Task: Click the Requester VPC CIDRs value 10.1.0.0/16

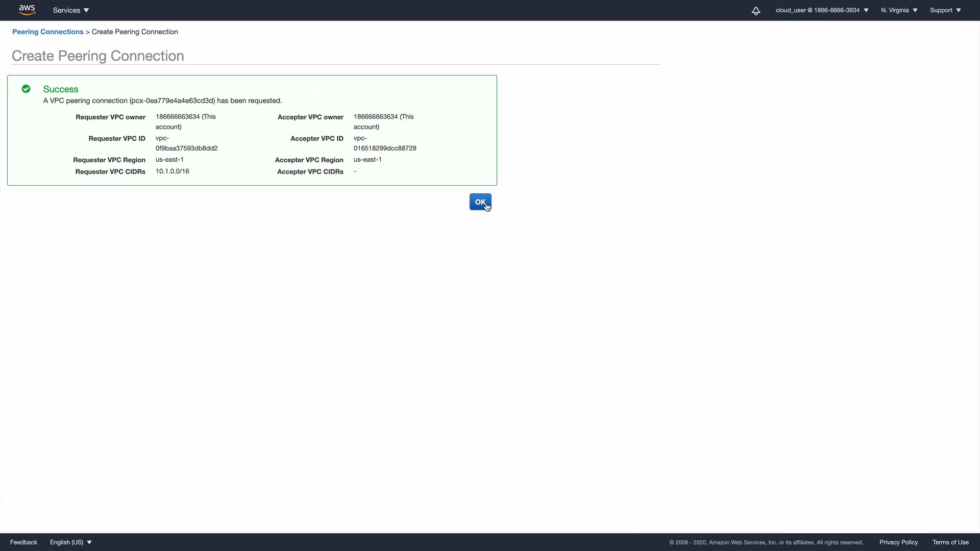Action: pos(172,171)
